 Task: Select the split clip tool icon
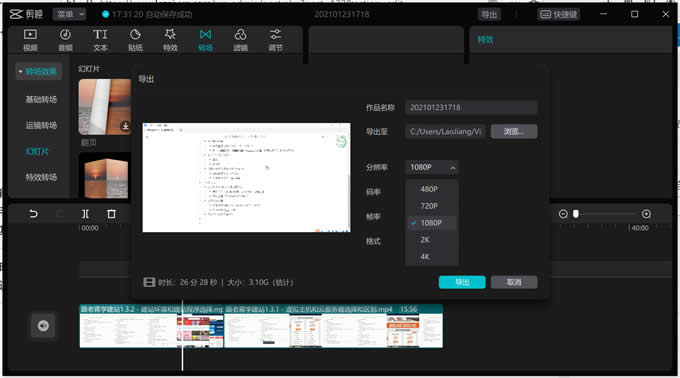click(85, 214)
